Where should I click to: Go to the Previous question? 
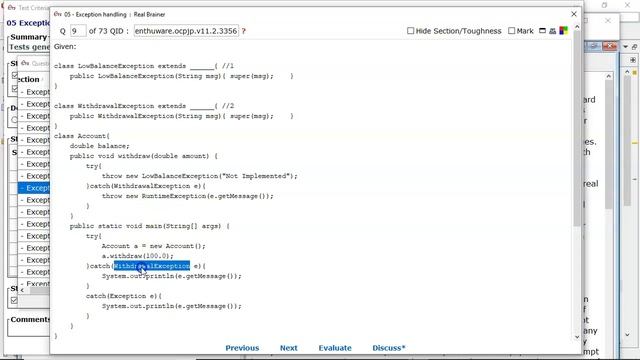click(242, 348)
